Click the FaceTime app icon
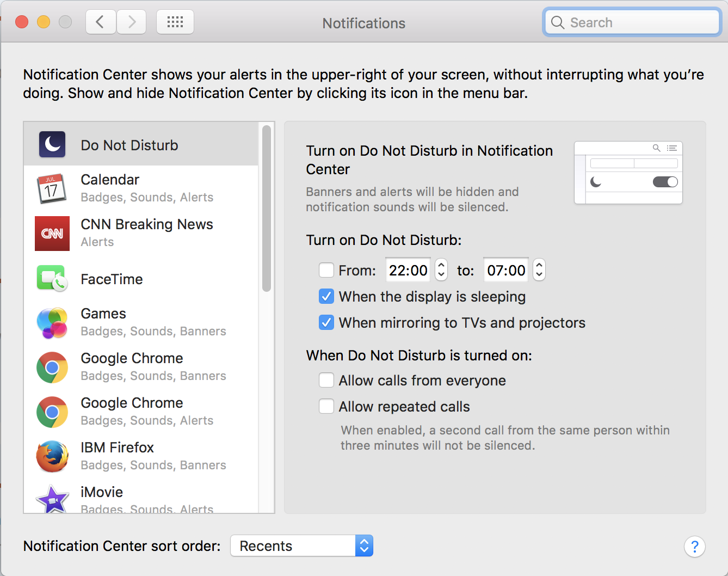This screenshot has width=728, height=576. point(52,278)
